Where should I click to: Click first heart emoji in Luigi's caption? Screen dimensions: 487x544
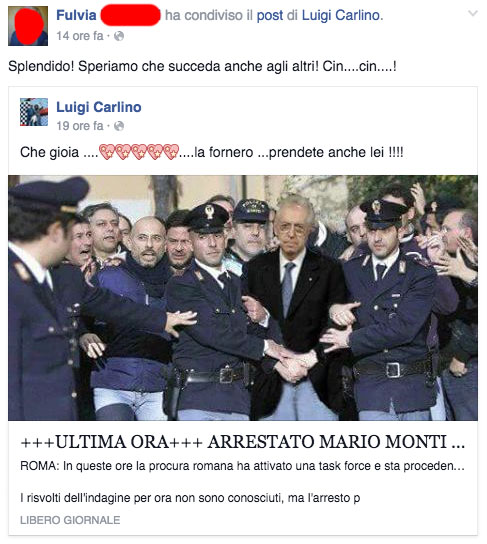[x=107, y=152]
